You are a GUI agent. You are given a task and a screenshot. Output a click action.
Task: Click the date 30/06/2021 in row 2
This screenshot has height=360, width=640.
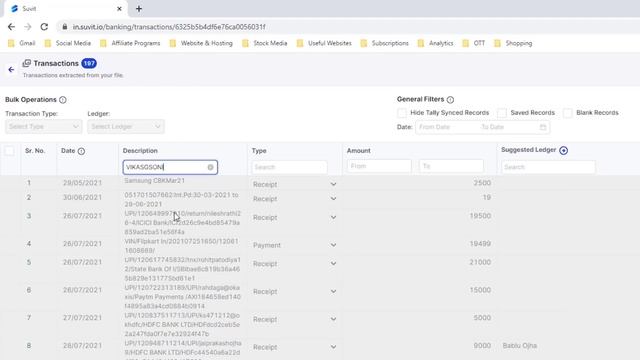pos(82,198)
